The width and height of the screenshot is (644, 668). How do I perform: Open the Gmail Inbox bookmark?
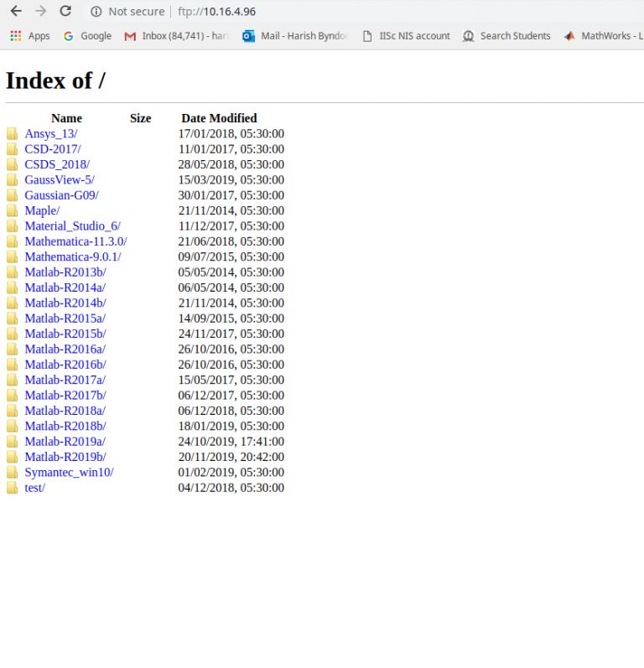176,36
